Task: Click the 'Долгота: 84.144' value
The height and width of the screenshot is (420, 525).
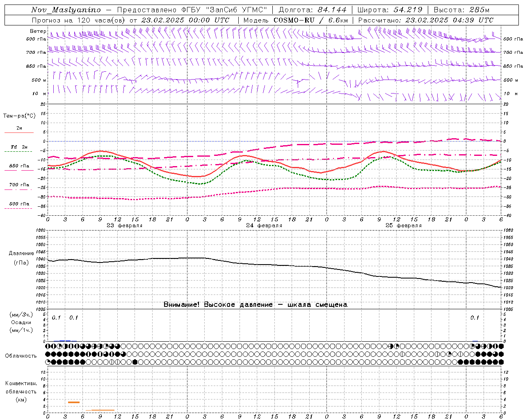Action: (312, 10)
